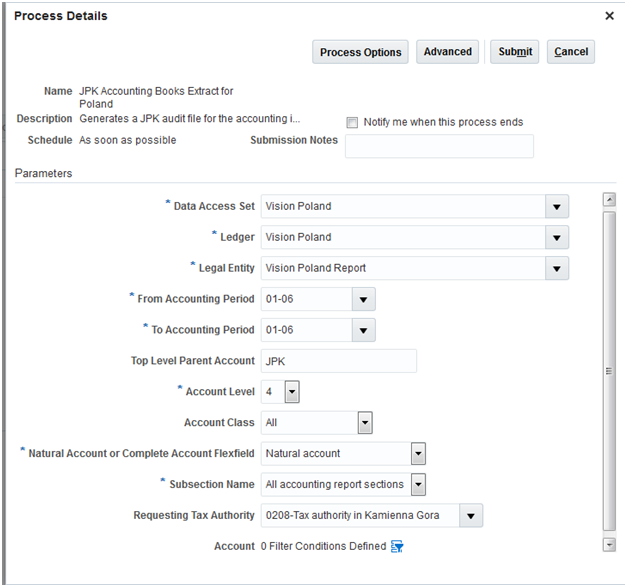Open the Ledger dropdown list
The image size is (625, 585).
[x=556, y=238]
